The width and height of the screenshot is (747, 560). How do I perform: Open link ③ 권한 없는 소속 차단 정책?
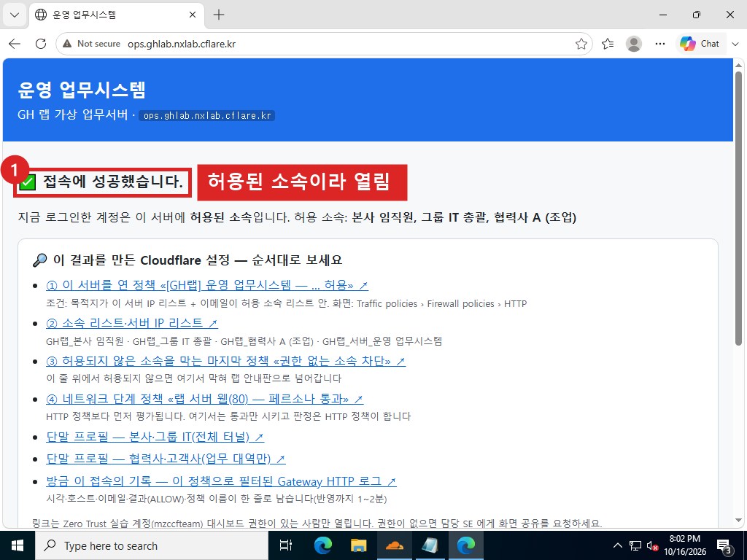(x=225, y=361)
